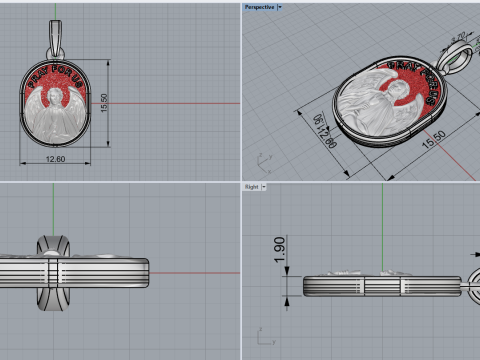
Task: Click the world axes icon in Right viewport
Action: click(x=266, y=337)
